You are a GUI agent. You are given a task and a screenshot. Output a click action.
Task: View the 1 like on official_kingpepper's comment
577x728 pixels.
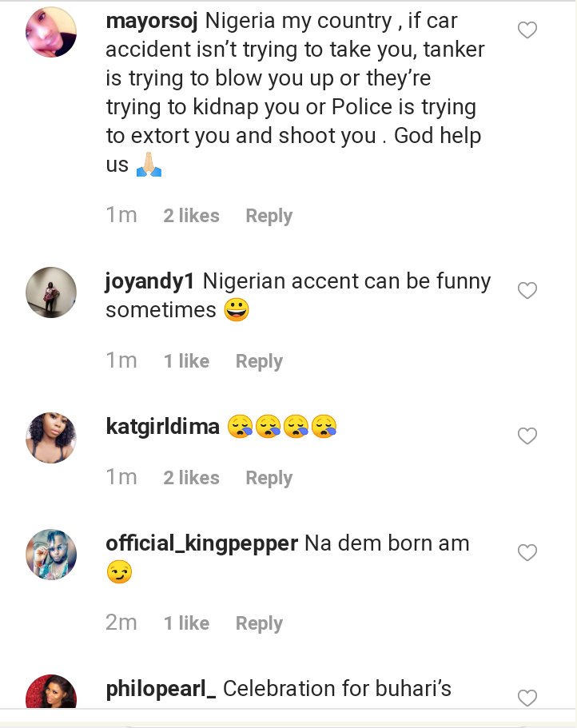[186, 623]
